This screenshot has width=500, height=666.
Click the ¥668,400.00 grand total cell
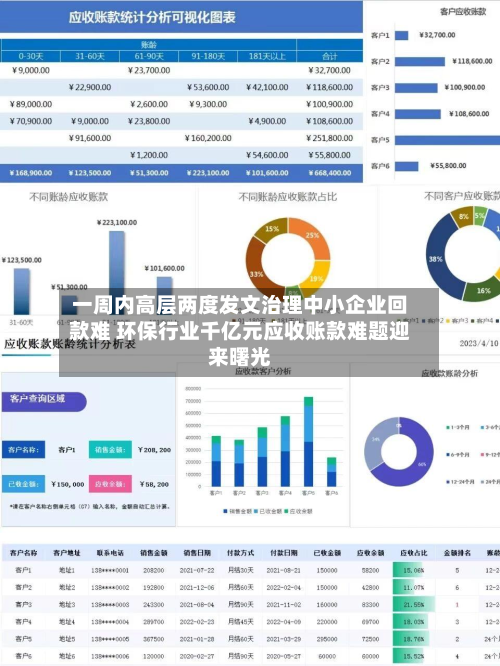pos(330,173)
